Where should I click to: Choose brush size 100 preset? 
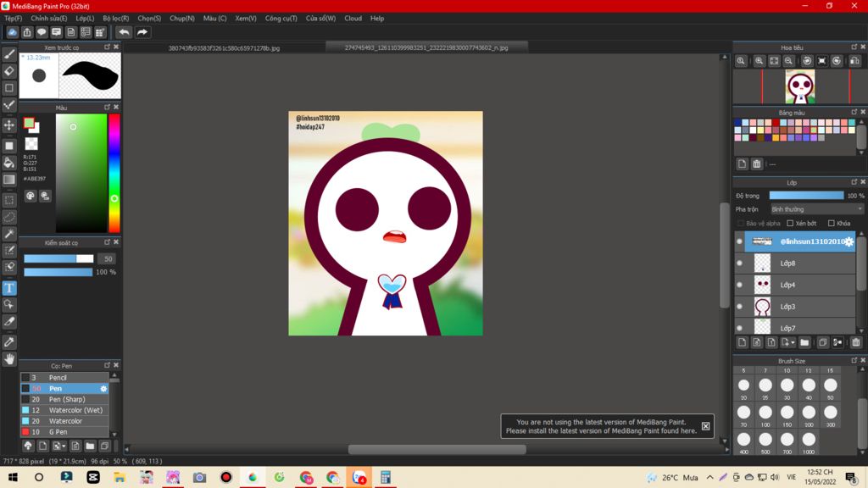coord(765,413)
